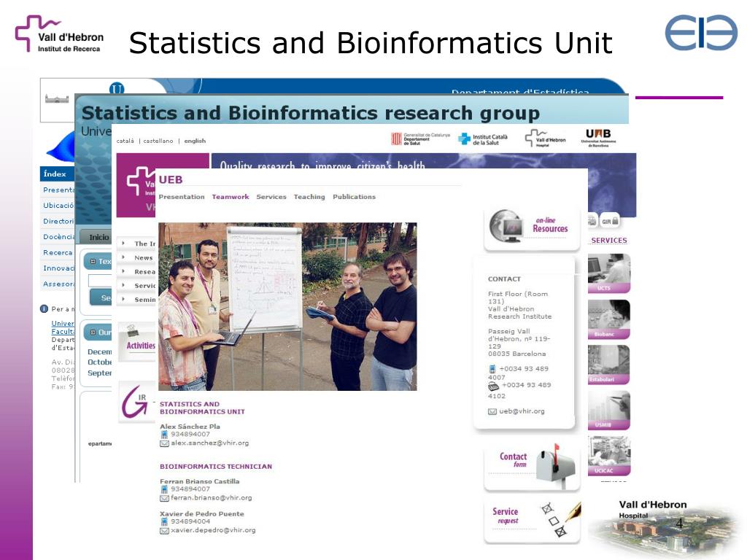Open Docència in the department sidebar

click(x=59, y=237)
